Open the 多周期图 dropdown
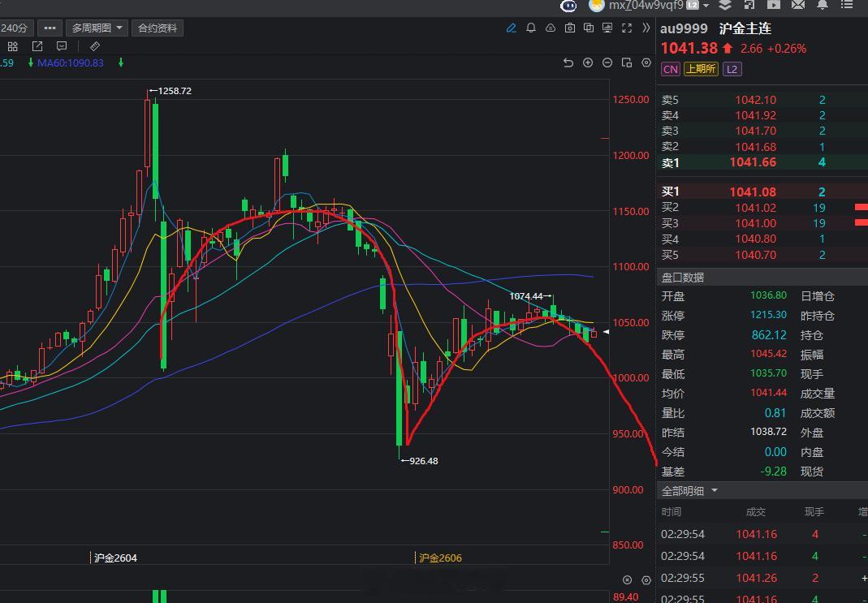The width and height of the screenshot is (868, 603). pos(96,27)
